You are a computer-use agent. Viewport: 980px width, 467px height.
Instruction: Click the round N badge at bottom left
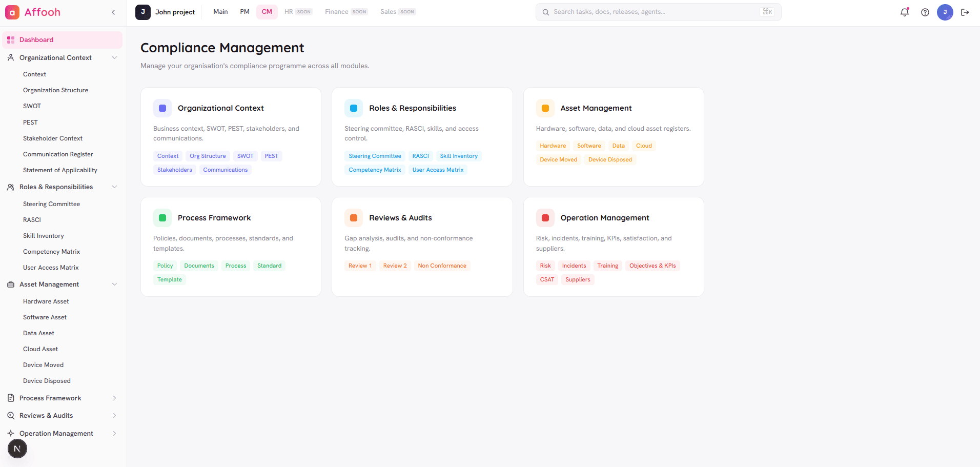17,449
